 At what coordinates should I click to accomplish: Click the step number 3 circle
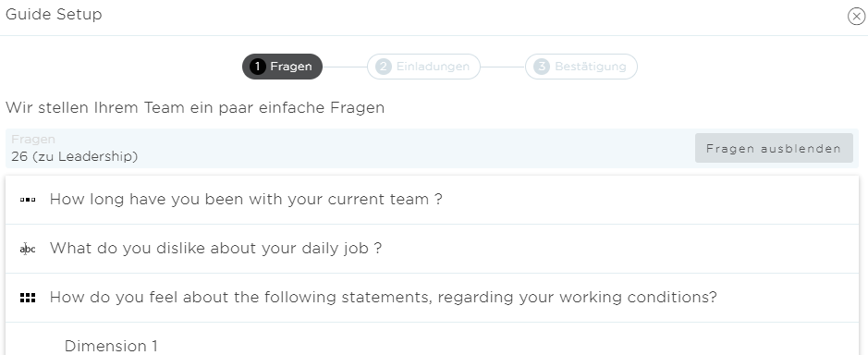(542, 67)
